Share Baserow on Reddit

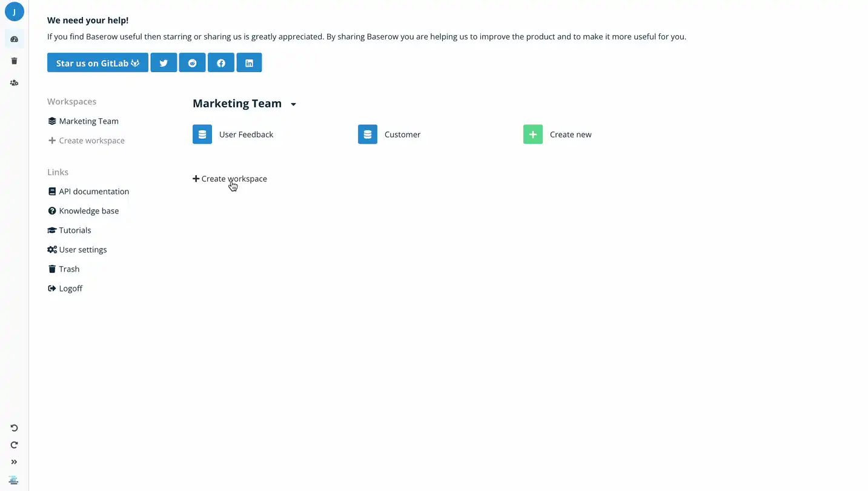click(192, 62)
